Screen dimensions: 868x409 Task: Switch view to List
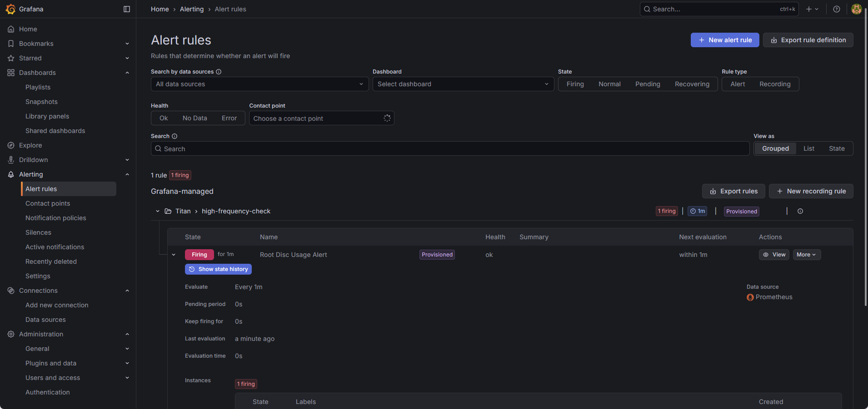(809, 148)
